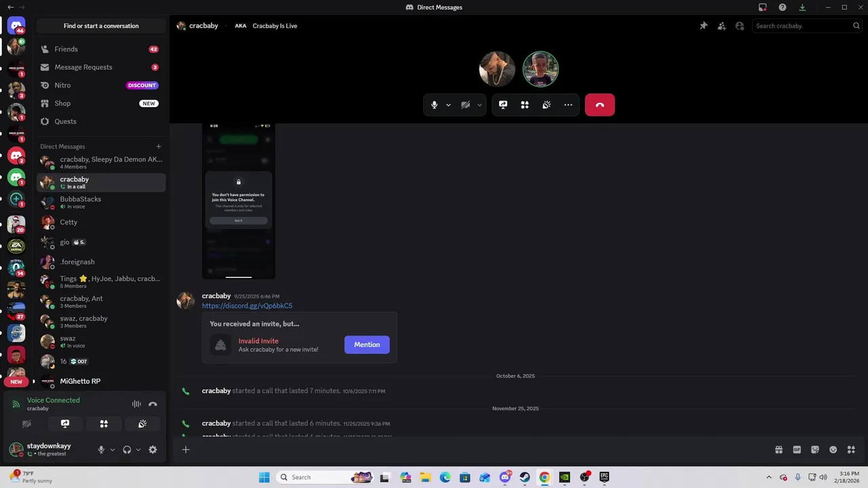
Task: Open pinned messages icon
Action: [x=703, y=26]
